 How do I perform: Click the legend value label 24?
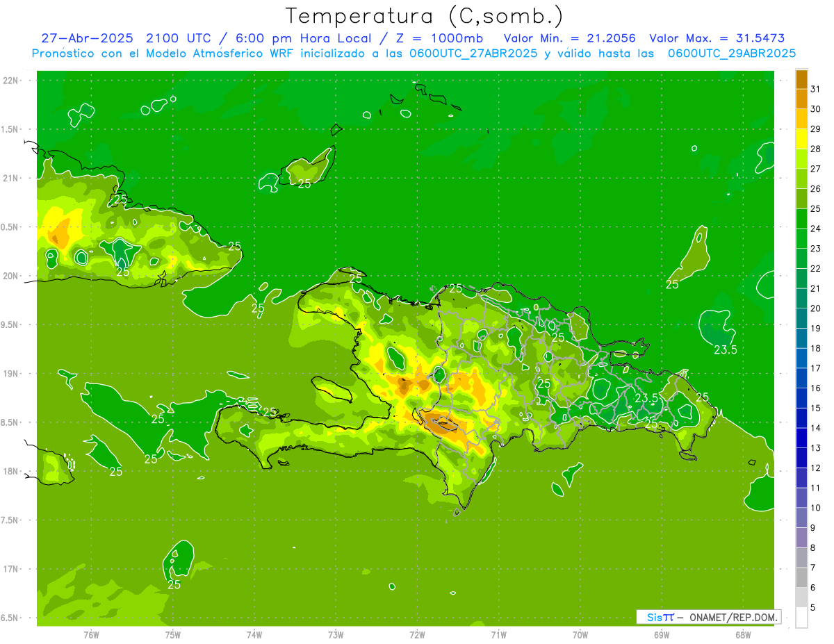click(x=816, y=229)
